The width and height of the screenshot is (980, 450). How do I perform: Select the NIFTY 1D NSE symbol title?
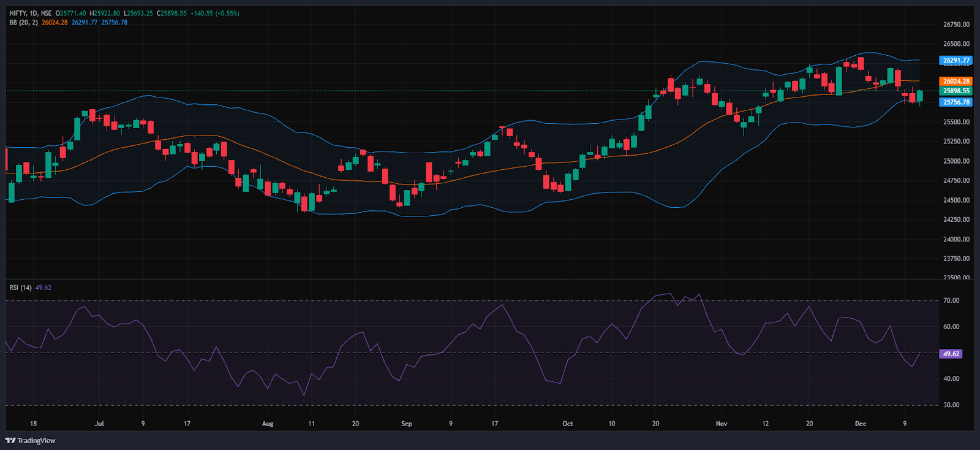pos(30,13)
